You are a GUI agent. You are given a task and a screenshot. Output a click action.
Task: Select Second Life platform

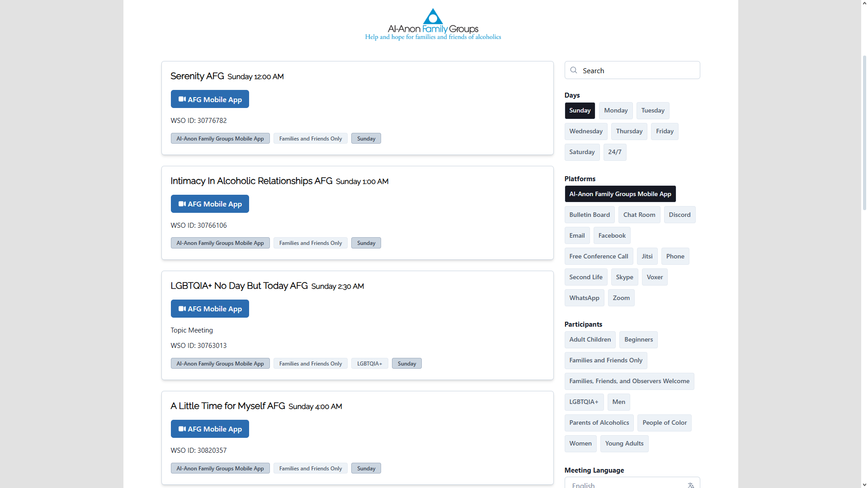[x=585, y=277]
